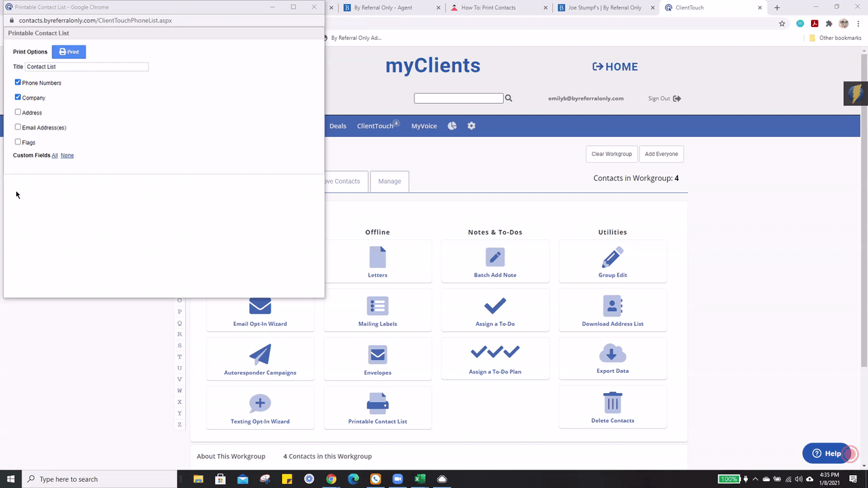Open the Batch Add Note icon
Viewport: 868px width, 488px height.
point(495,257)
